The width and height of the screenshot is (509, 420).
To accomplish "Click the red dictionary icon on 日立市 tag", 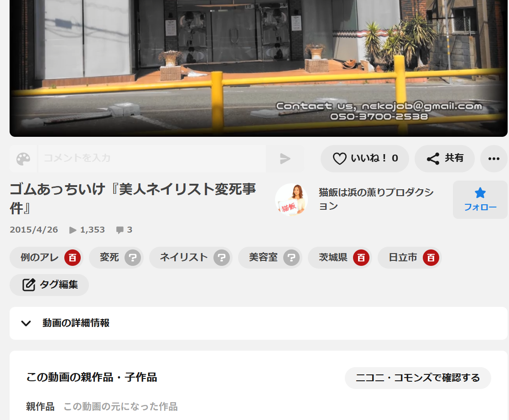I will (x=431, y=258).
